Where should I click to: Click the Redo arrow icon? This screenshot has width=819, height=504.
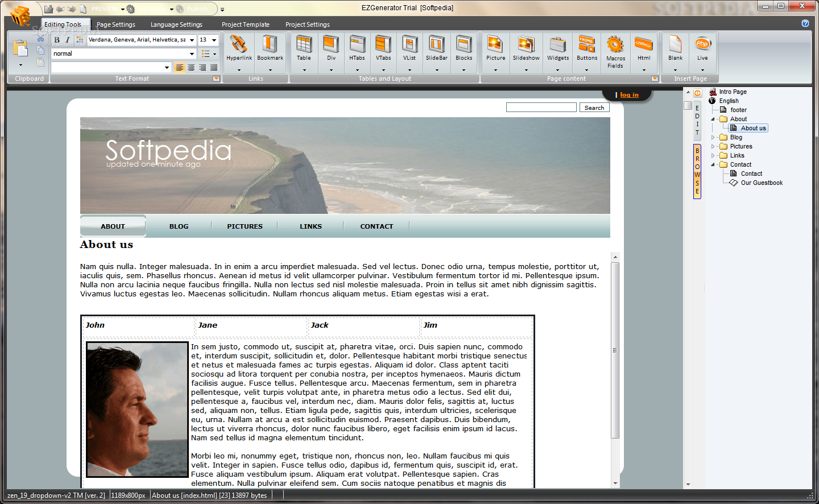click(72, 9)
